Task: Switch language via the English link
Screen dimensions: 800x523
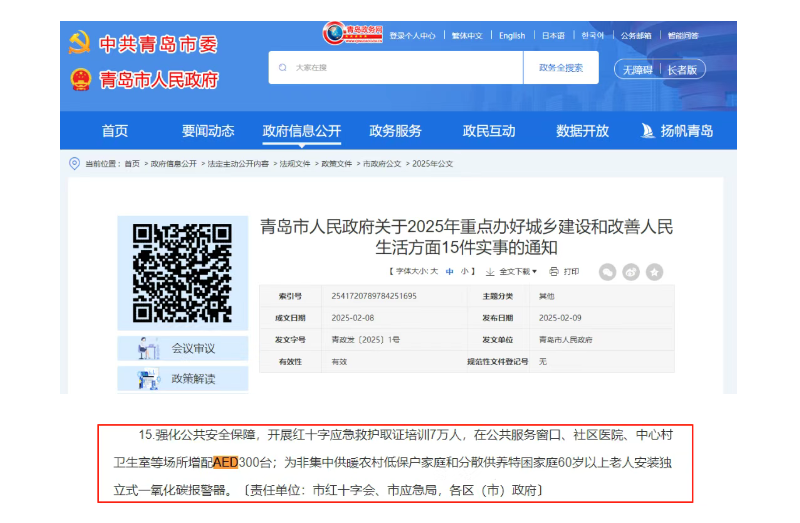Action: (x=512, y=36)
